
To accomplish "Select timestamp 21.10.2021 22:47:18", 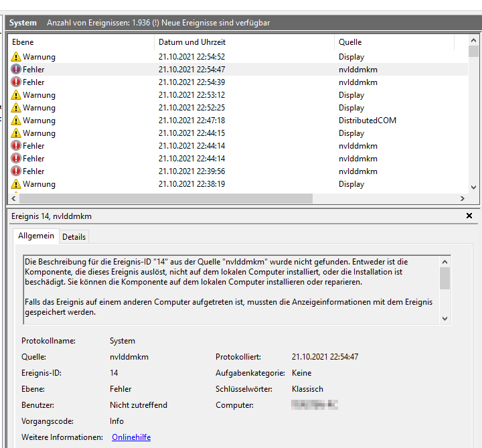I will (192, 121).
